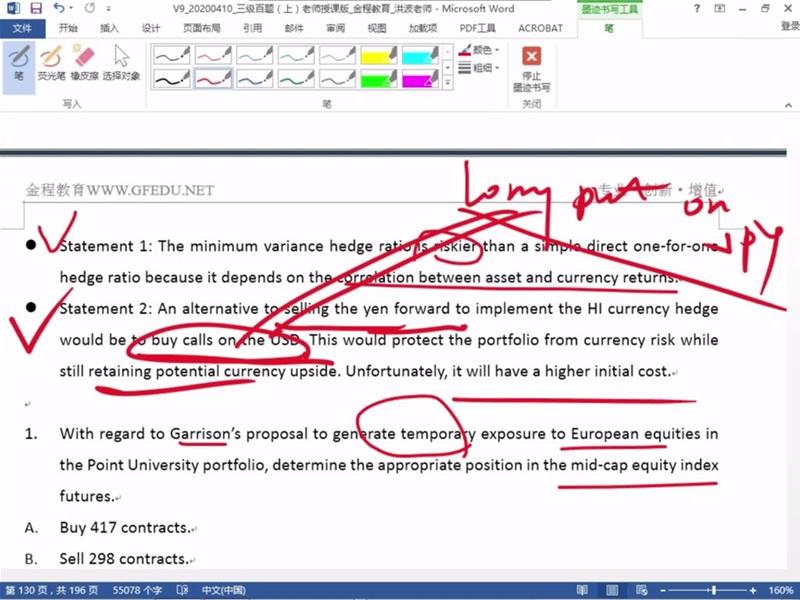
Task: Expand the pen styles gallery more arrow
Action: (447, 84)
